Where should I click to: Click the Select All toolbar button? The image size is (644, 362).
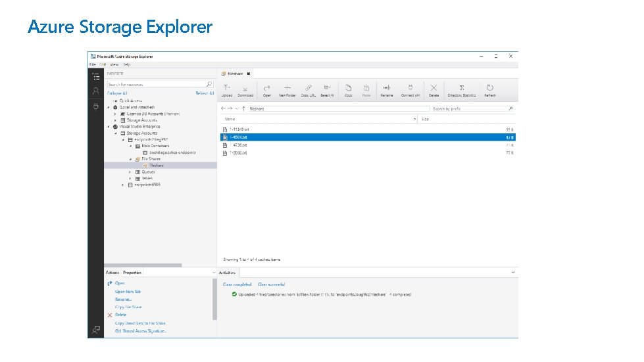point(327,91)
